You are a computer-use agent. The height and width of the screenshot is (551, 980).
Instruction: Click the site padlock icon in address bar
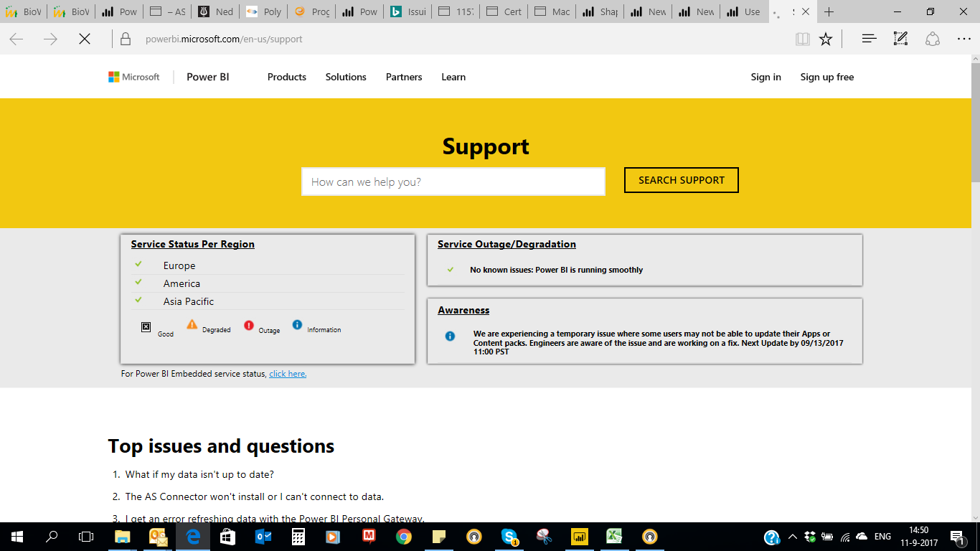126,39
